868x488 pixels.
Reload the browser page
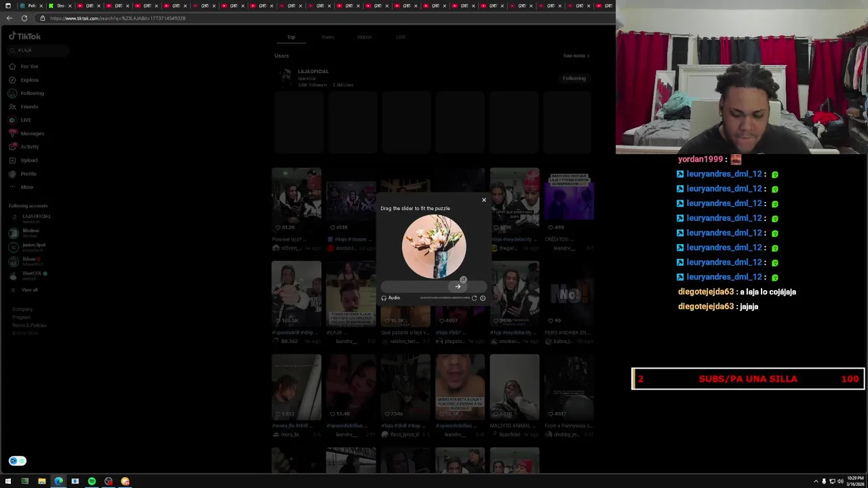pos(24,18)
